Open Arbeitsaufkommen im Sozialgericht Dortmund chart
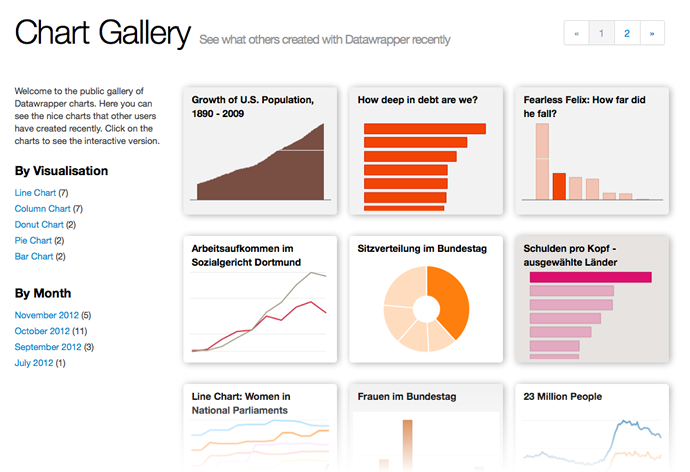 (260, 300)
